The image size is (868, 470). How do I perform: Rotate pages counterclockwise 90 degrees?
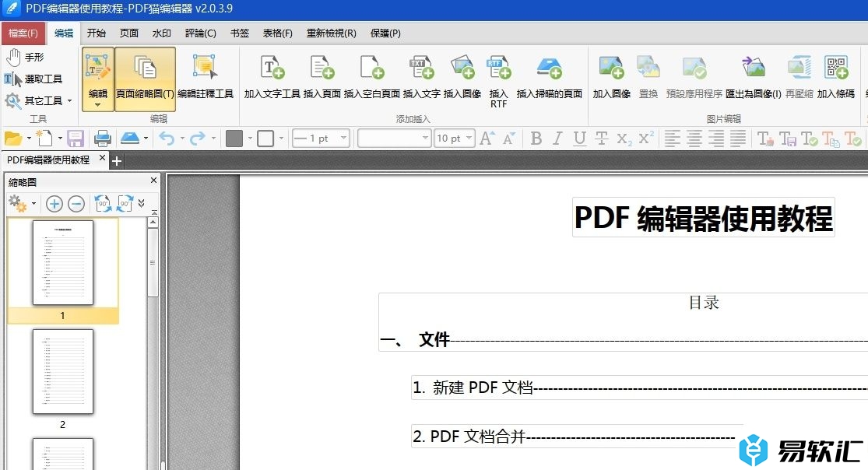tap(103, 204)
